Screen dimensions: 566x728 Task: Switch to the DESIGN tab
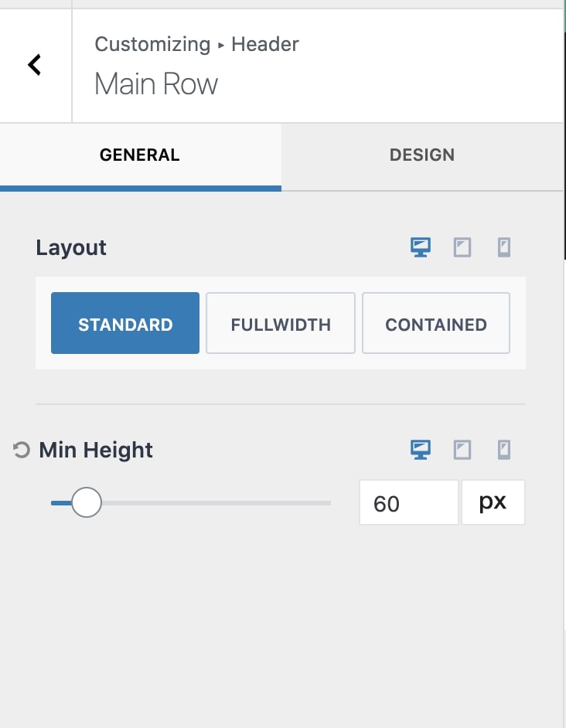(422, 156)
